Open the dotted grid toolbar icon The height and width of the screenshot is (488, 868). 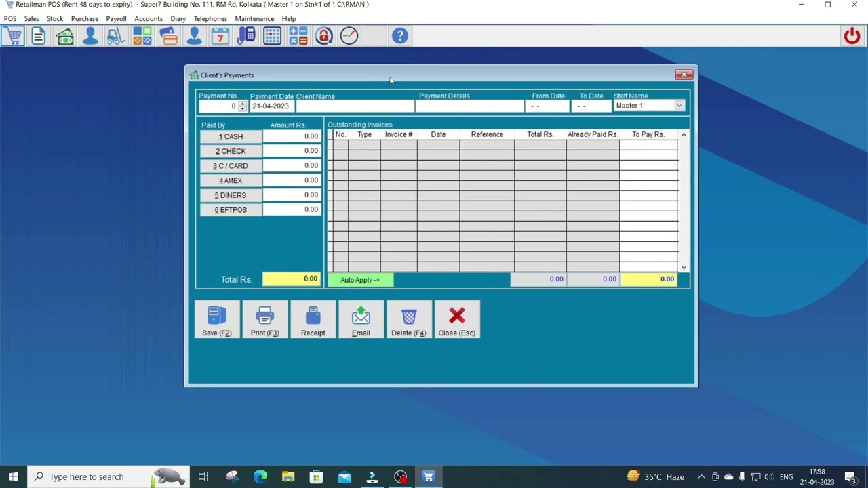(x=272, y=36)
